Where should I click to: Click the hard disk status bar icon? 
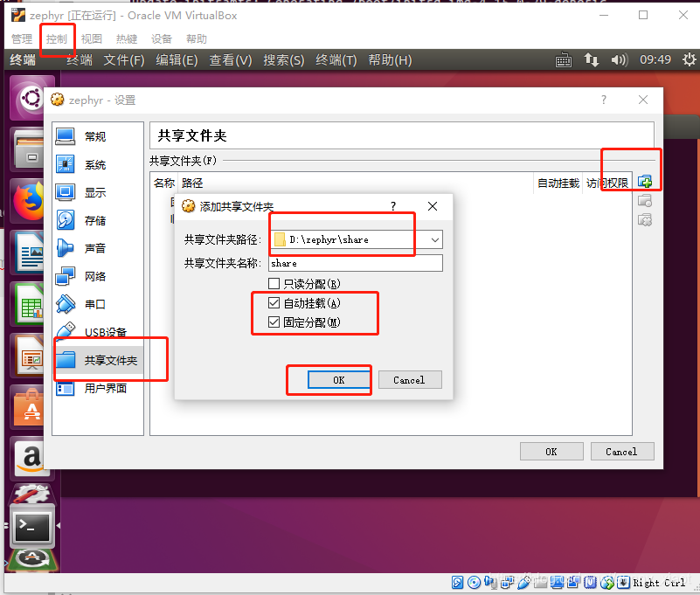click(x=457, y=582)
